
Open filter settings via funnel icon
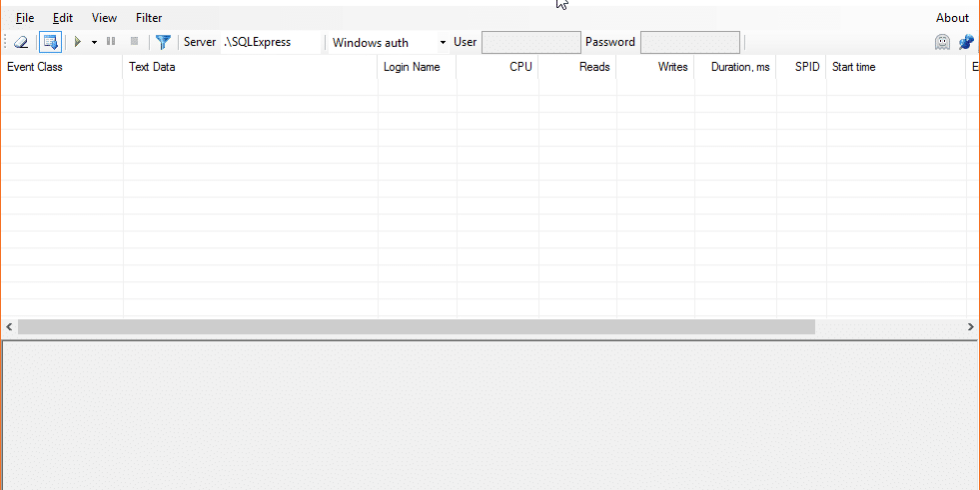tap(163, 42)
